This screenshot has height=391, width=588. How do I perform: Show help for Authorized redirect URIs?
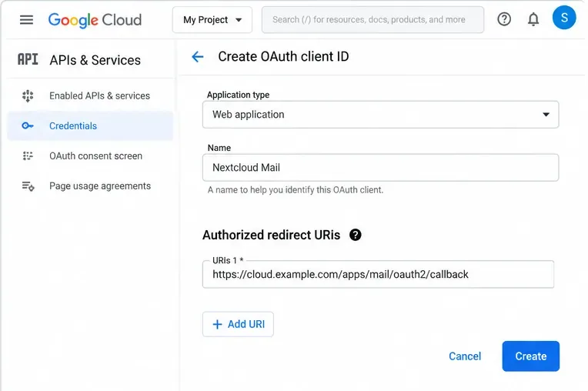click(355, 235)
